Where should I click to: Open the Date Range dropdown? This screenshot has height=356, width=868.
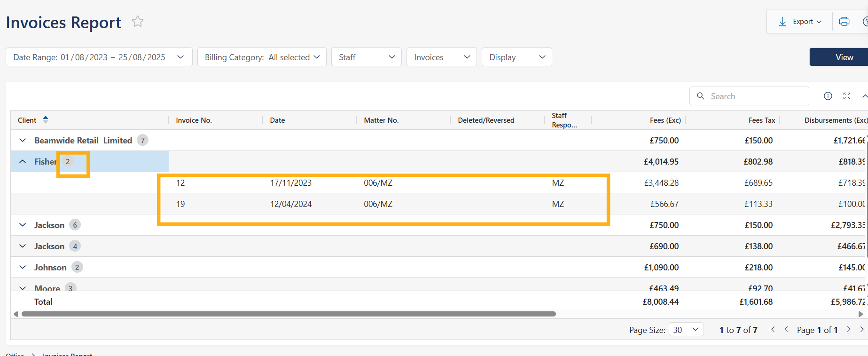pos(99,57)
